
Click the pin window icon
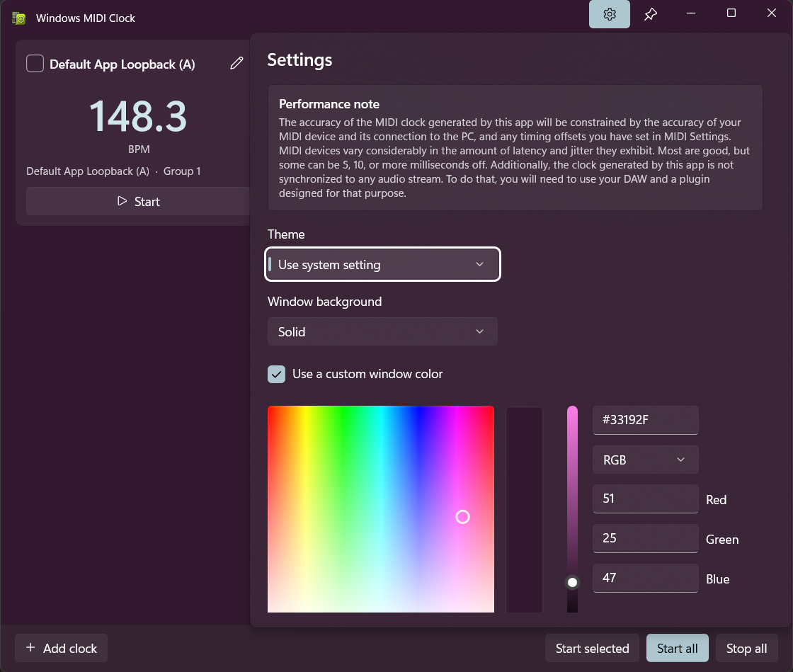pyautogui.click(x=651, y=14)
